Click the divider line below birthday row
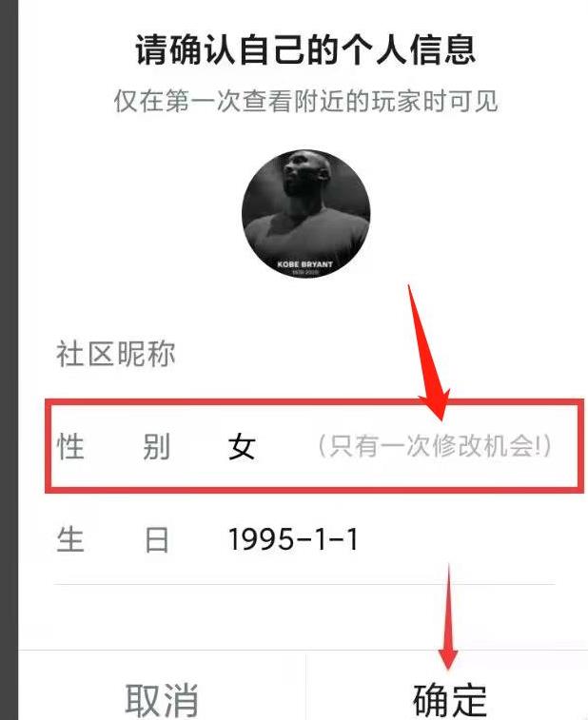This screenshot has height=720, width=588. (x=304, y=585)
